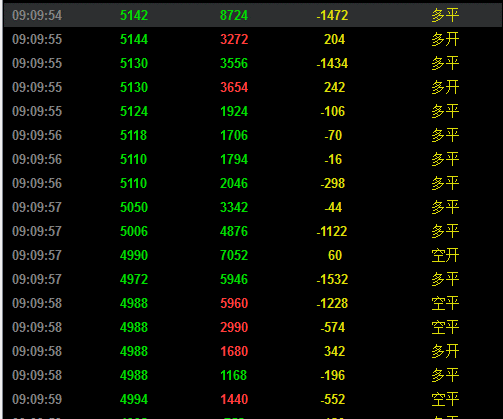Image resolution: width=503 pixels, height=419 pixels.
Task: Select the row with price 4972
Action: click(253, 279)
